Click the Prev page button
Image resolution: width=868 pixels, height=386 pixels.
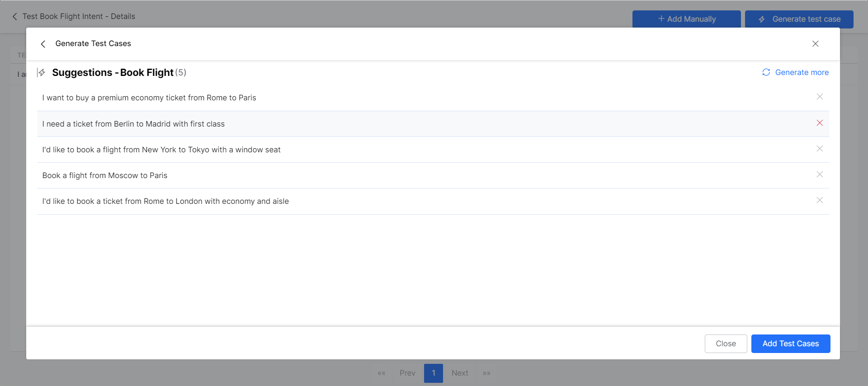pos(407,373)
